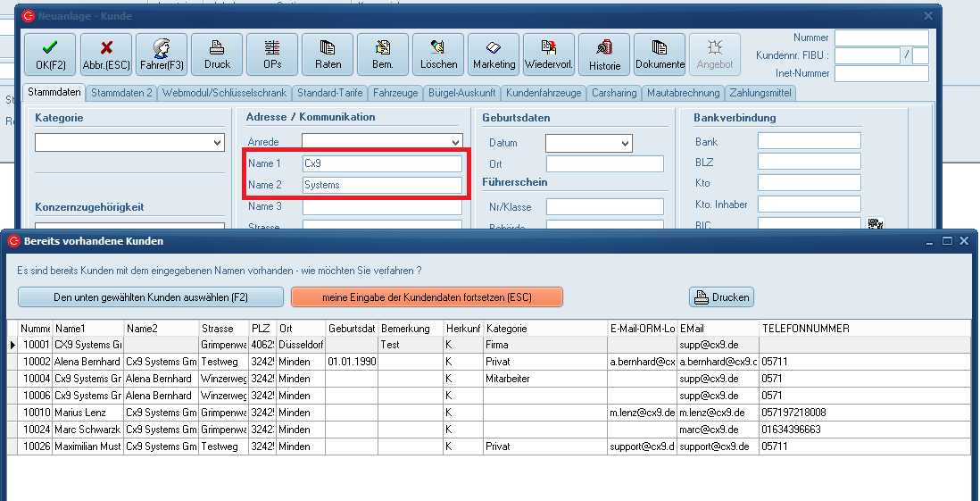Click the Löschen delete button
The width and height of the screenshot is (980, 501).
438,54
